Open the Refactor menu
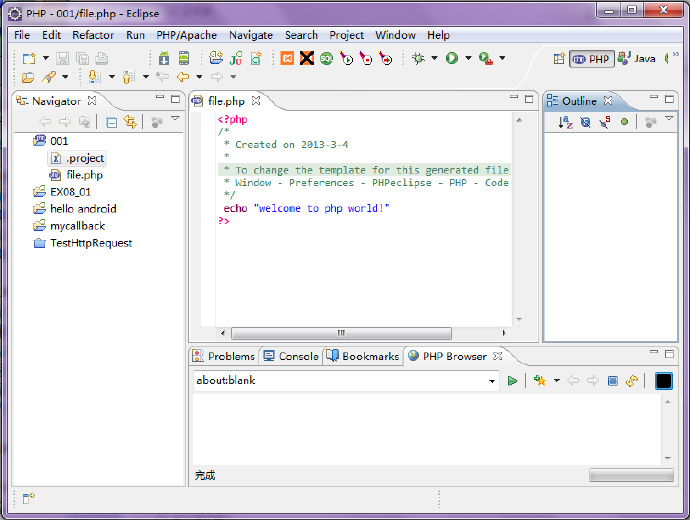 93,35
